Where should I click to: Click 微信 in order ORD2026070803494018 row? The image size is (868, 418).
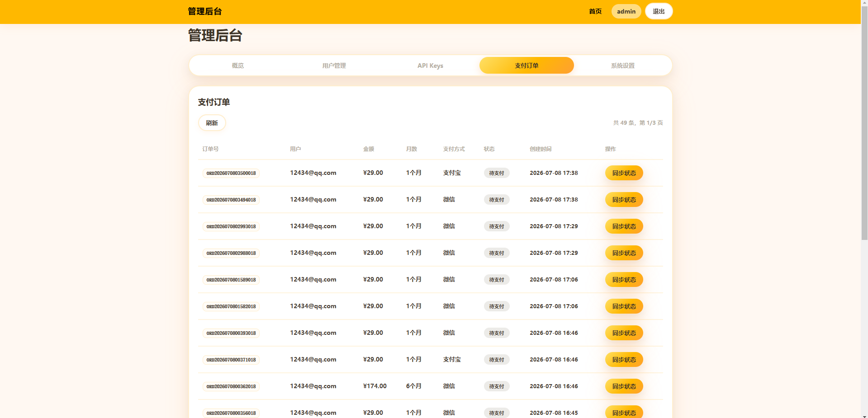449,199
